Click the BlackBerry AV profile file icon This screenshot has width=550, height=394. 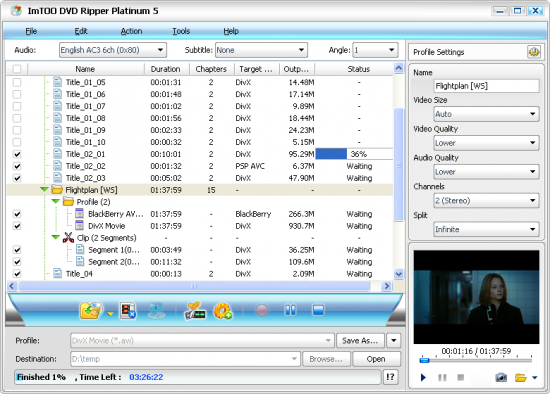click(80, 214)
